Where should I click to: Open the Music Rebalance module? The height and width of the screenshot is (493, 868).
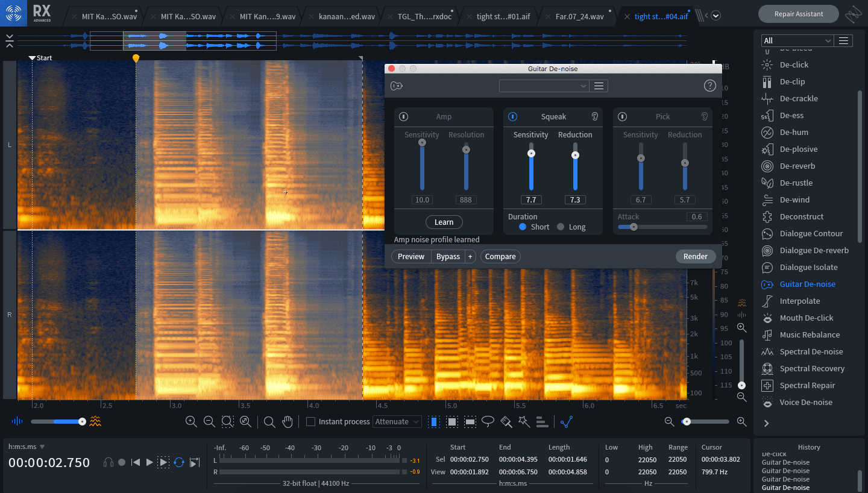(810, 334)
